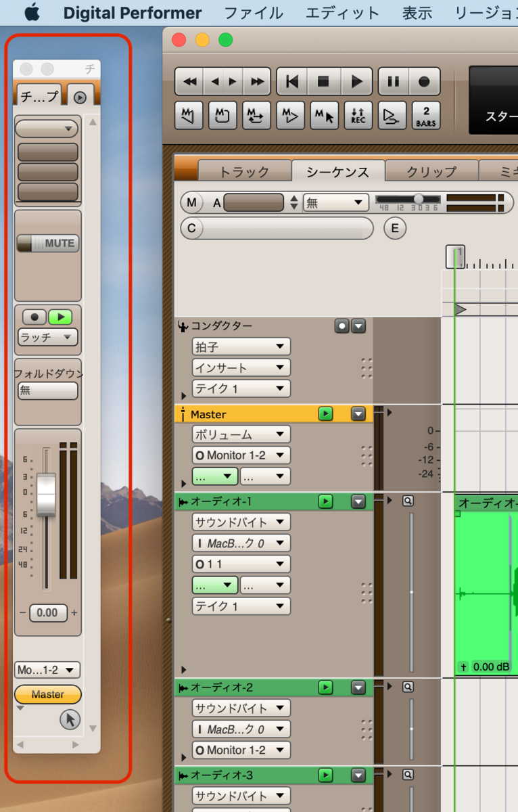
Task: Expand the disclosure triangle on オーディオ-2 track
Action: pyautogui.click(x=183, y=758)
